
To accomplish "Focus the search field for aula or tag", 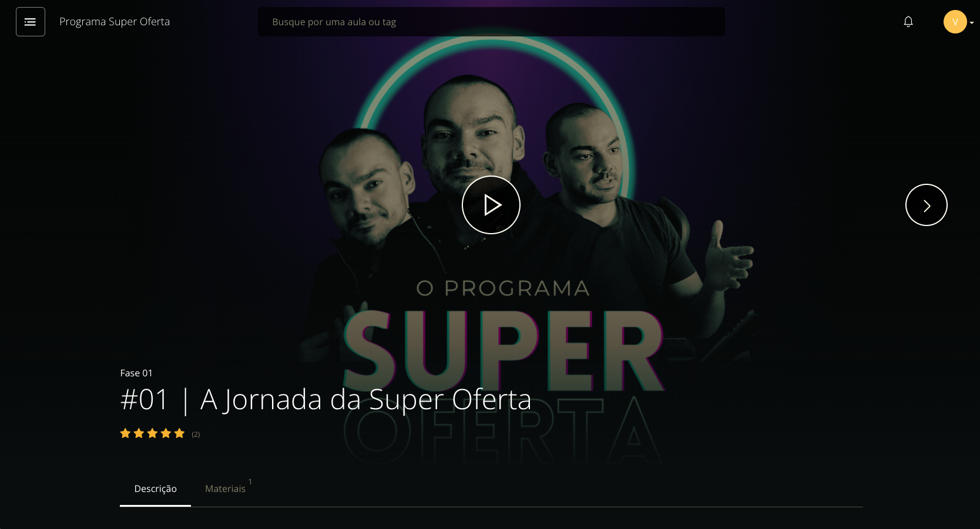I will [x=491, y=22].
